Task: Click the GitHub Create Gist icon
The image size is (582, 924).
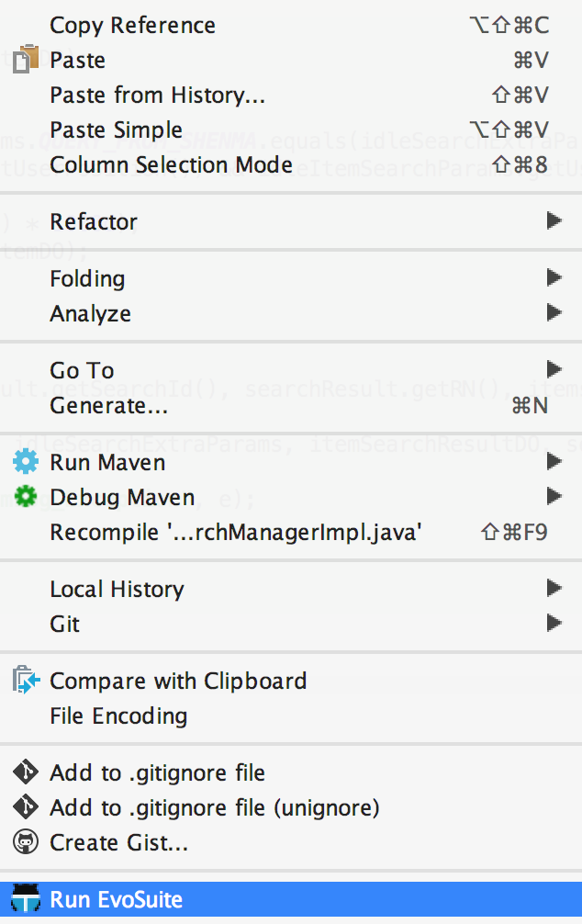Action: [x=26, y=842]
